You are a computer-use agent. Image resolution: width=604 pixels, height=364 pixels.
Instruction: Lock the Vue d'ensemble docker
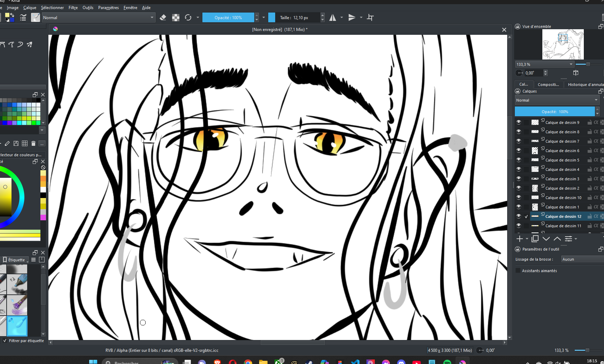click(518, 26)
